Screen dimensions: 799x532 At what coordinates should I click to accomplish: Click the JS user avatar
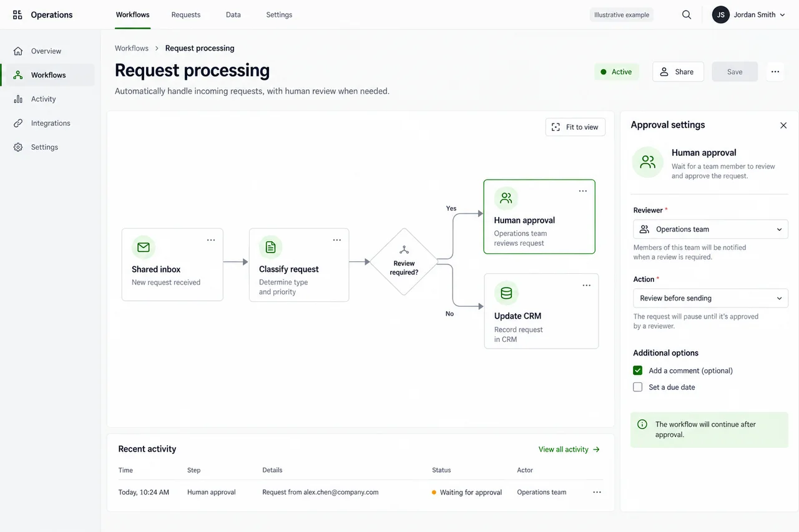[x=721, y=15]
